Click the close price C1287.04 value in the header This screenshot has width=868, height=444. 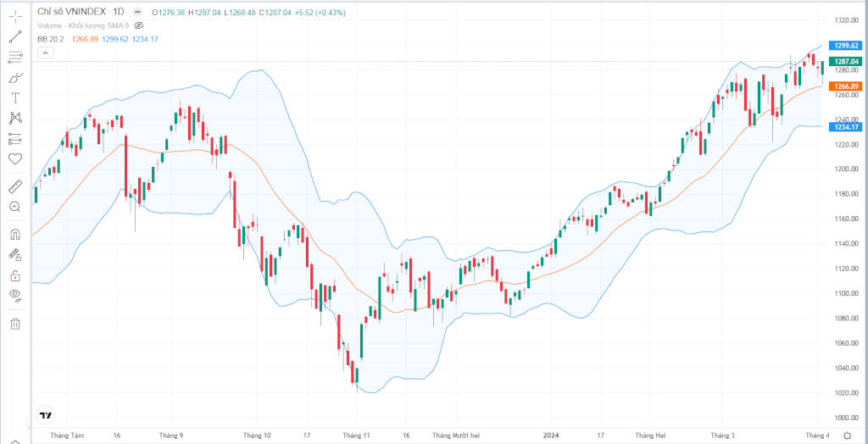(x=275, y=12)
